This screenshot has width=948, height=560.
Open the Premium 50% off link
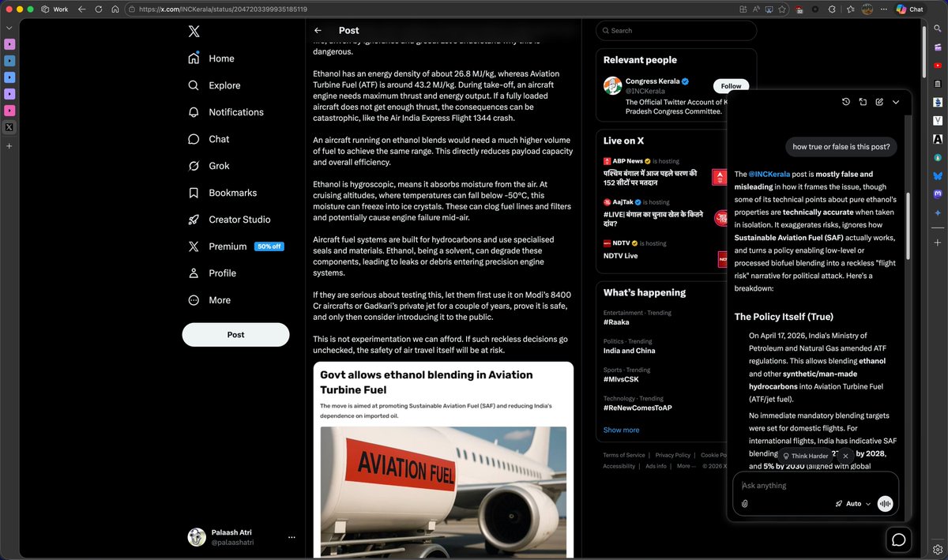pos(235,246)
